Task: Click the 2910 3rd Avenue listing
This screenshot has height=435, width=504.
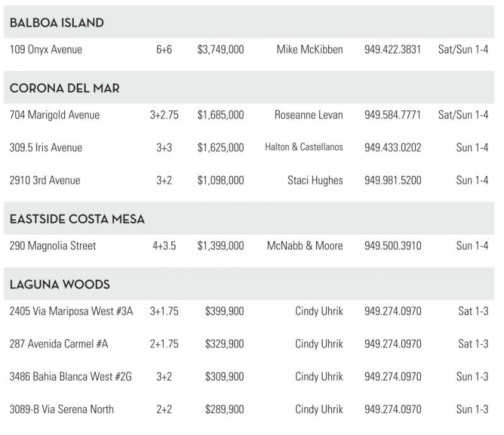Action: tap(45, 180)
